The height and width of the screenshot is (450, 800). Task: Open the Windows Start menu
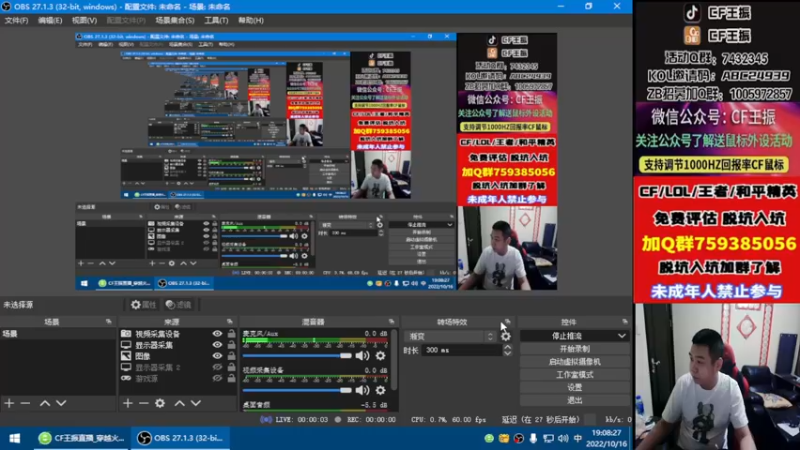[x=15, y=438]
